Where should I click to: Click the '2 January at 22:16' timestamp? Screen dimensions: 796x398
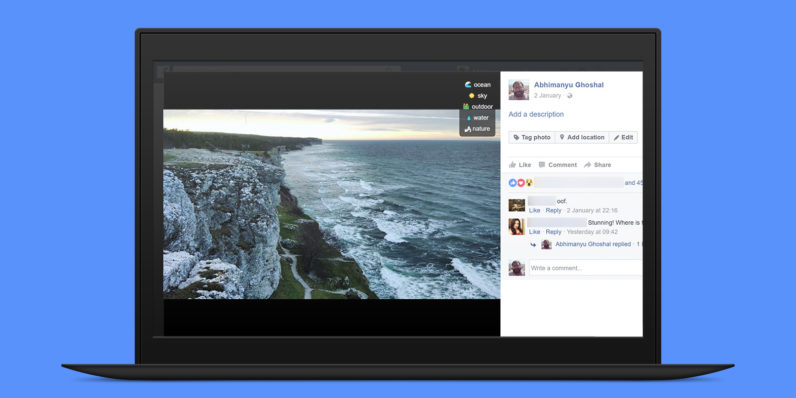592,211
